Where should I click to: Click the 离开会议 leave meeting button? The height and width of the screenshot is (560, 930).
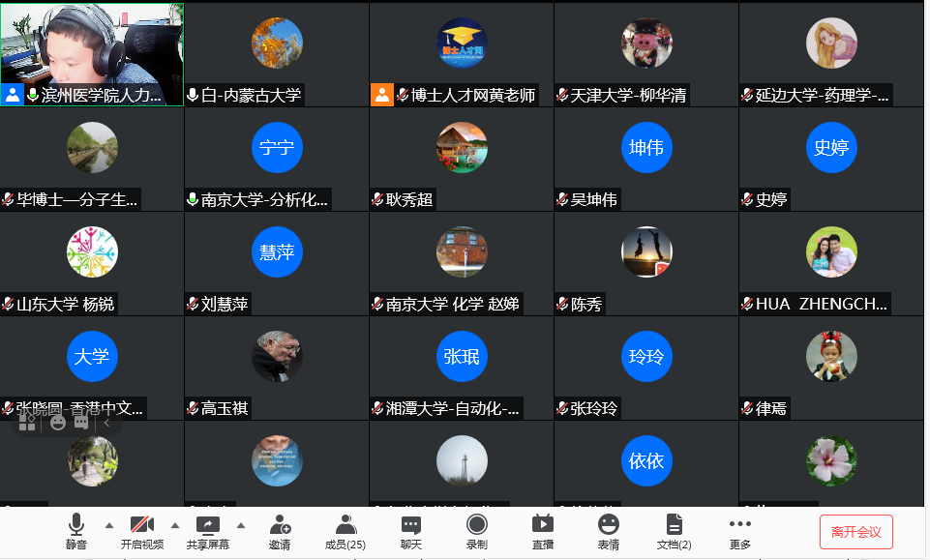pos(855,532)
